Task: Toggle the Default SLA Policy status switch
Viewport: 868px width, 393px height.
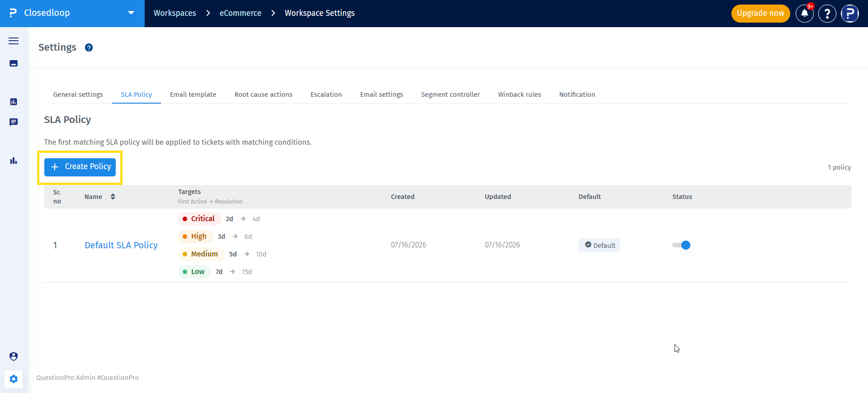Action: pos(681,245)
